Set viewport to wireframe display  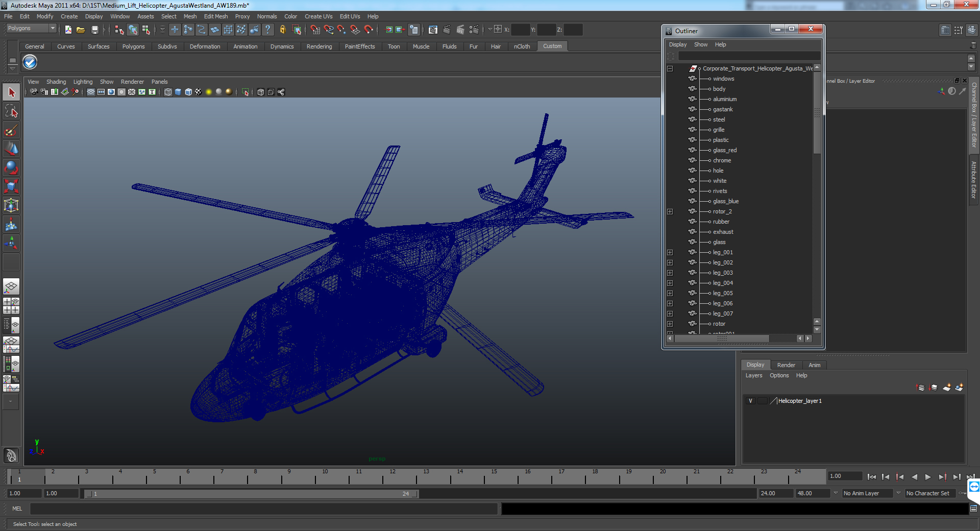[x=168, y=92]
